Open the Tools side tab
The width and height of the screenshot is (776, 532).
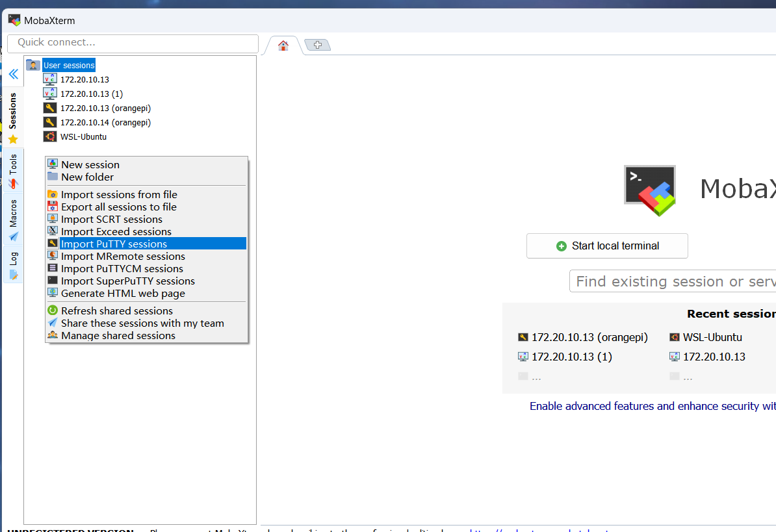13,171
